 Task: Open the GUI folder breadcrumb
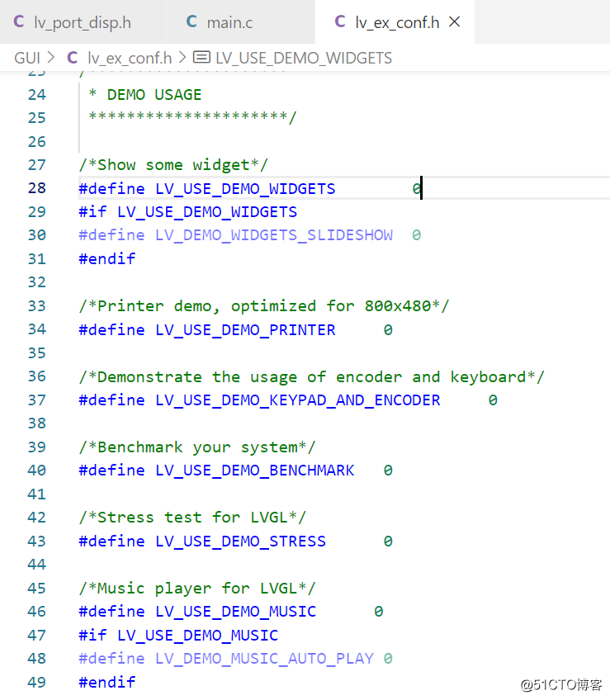pos(27,58)
